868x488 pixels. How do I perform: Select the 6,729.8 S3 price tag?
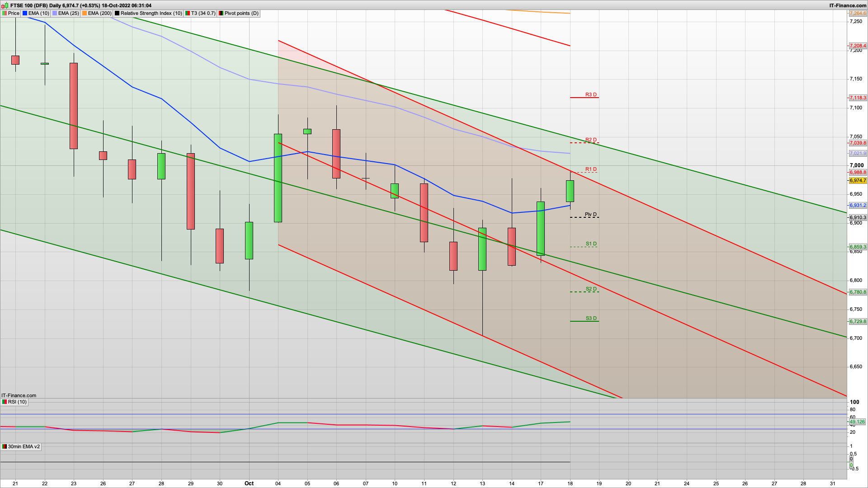pos(858,322)
